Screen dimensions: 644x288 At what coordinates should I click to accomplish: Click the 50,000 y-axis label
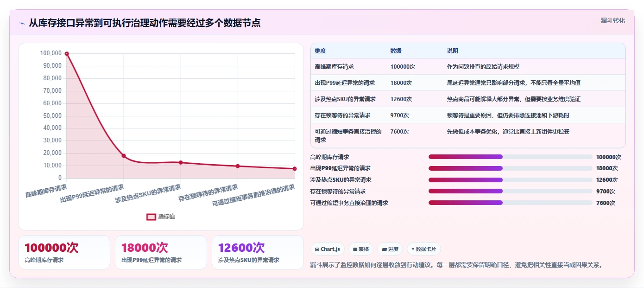pyautogui.click(x=52, y=115)
